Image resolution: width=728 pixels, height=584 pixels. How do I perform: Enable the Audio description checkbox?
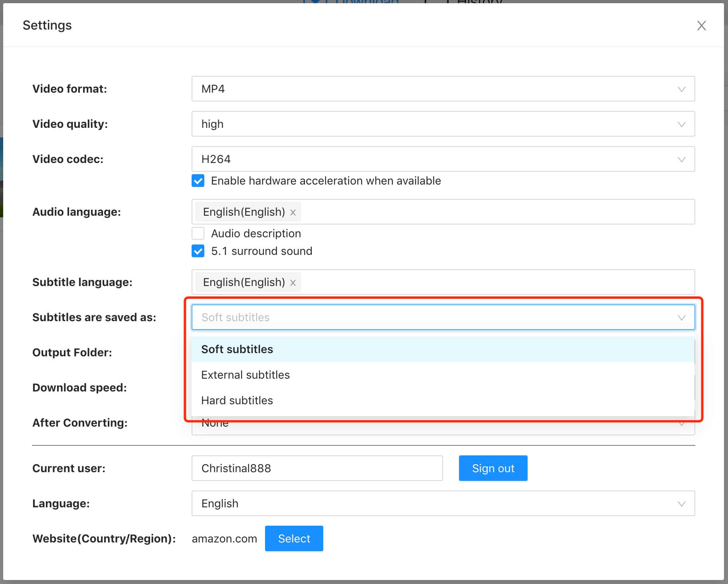(x=198, y=233)
